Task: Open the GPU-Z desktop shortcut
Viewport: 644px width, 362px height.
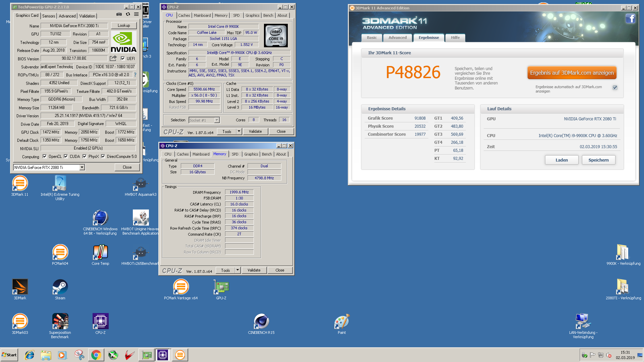Action: pos(221,290)
